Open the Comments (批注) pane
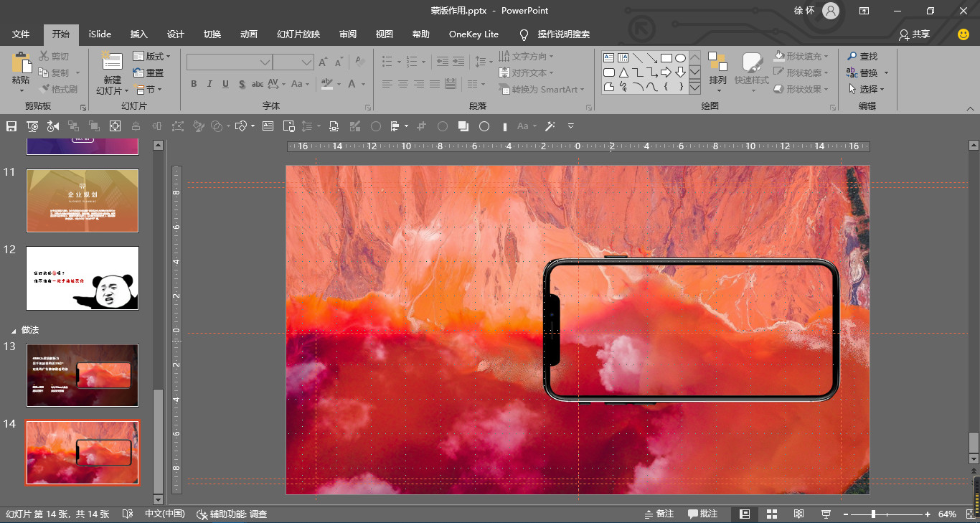 tap(703, 514)
